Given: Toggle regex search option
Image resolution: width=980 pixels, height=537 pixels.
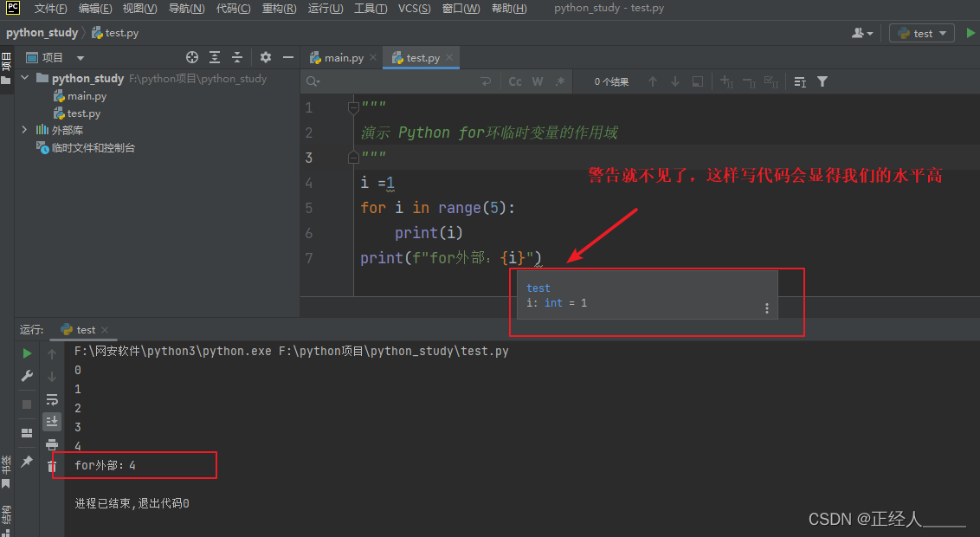Looking at the screenshot, I should [560, 82].
